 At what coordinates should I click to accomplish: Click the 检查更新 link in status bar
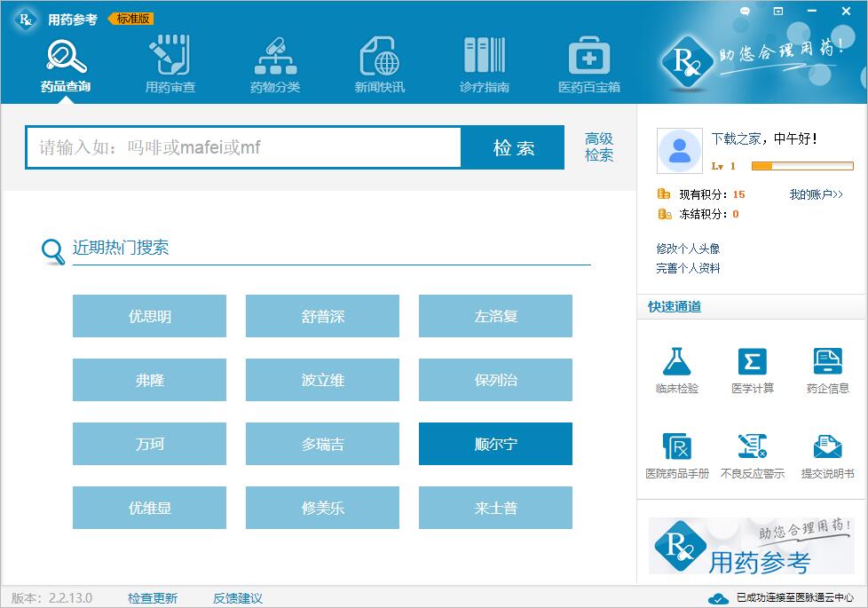click(x=153, y=598)
